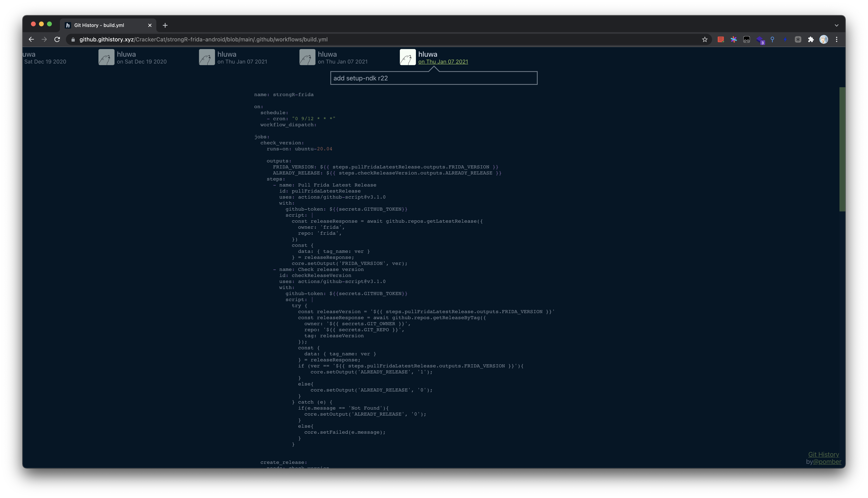Viewport: 868px width, 498px height.
Task: Close the Git History tab
Action: pos(150,25)
